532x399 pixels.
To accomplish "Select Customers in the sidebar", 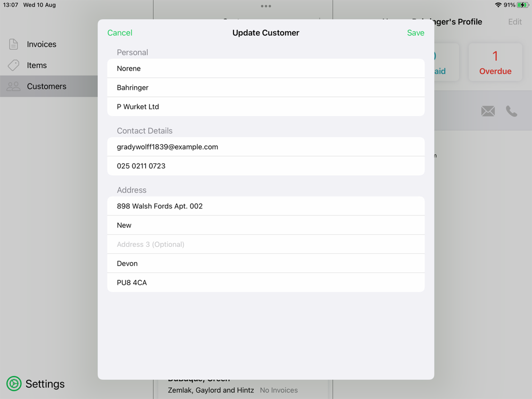I will 49,86.
